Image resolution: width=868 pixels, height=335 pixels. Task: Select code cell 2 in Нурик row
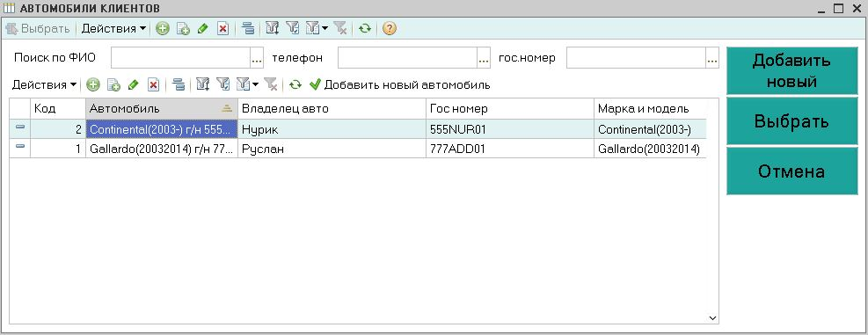point(57,129)
